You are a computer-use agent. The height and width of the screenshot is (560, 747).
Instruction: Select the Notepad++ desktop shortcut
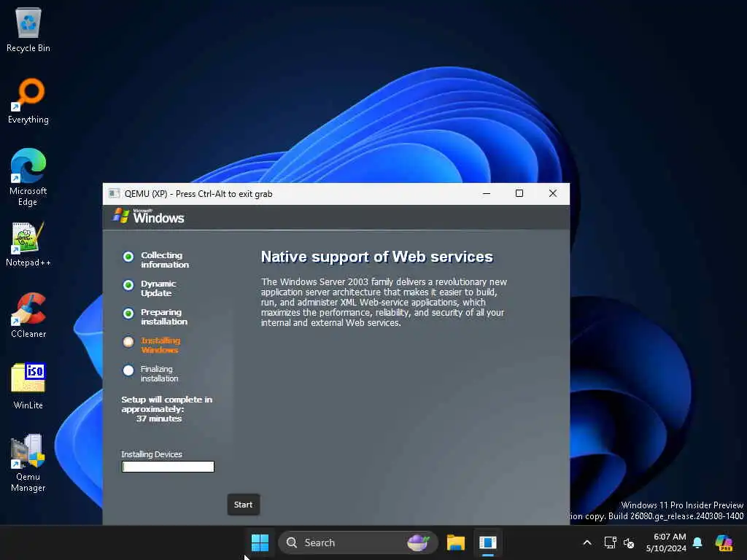[28, 244]
